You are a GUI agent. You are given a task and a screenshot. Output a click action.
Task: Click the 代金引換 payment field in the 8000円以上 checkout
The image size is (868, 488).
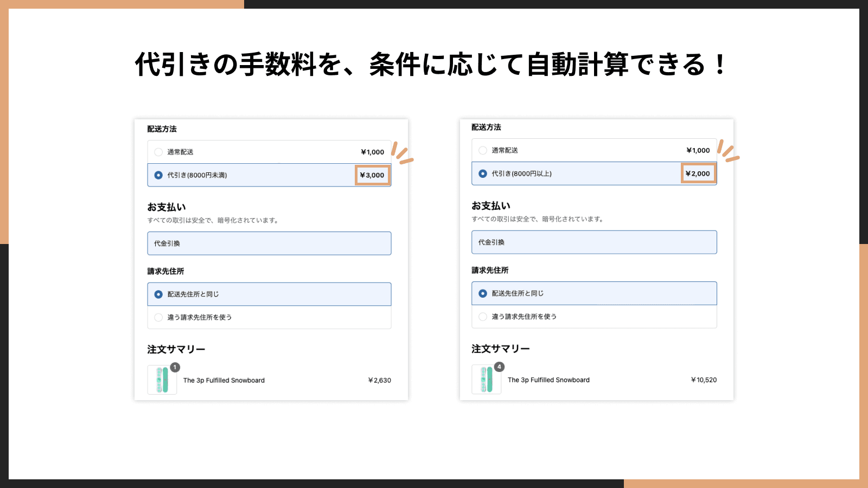click(x=594, y=242)
